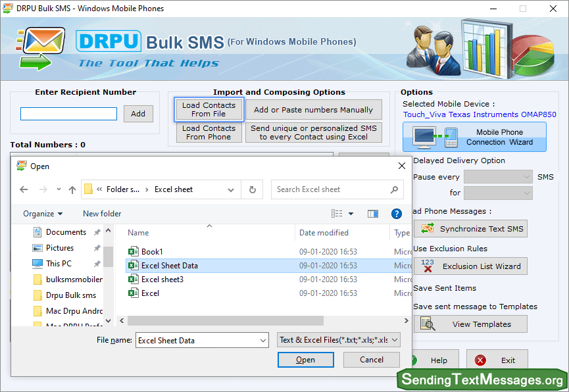The width and height of the screenshot is (569, 392).
Task: Click the Book1 Excel file icon
Action: pos(134,251)
